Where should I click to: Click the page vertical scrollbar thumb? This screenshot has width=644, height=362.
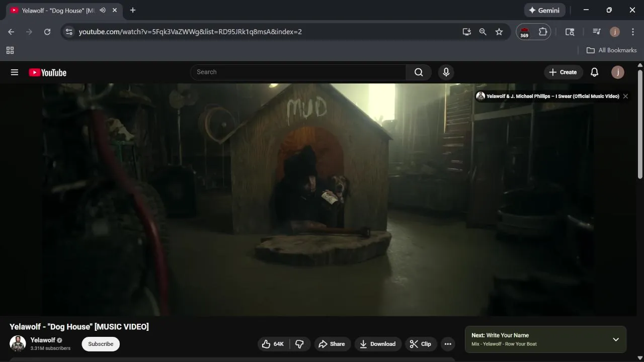pos(640,124)
